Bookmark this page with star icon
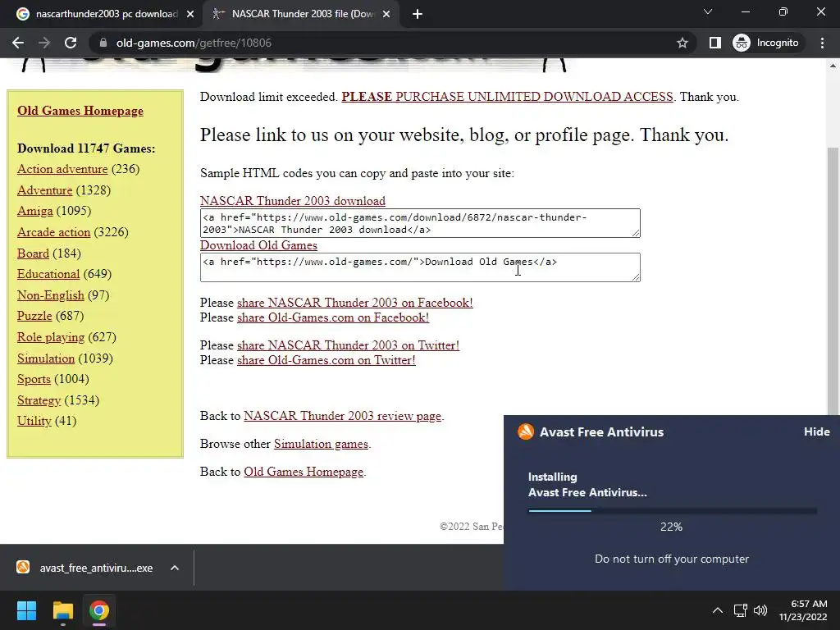Image resolution: width=840 pixels, height=630 pixels. click(x=682, y=43)
